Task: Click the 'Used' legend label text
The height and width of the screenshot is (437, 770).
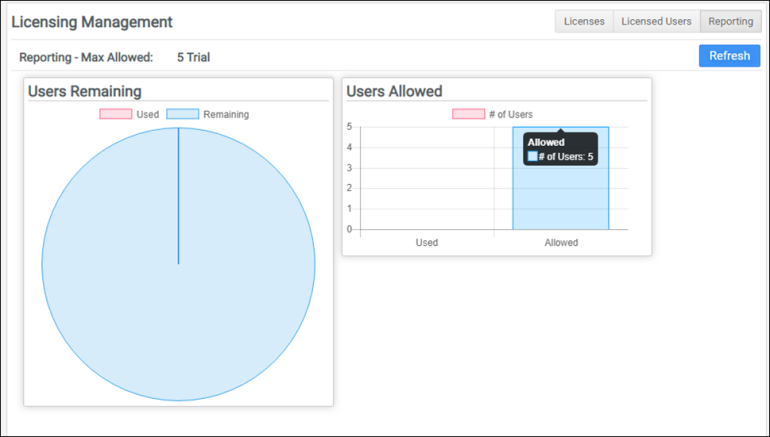Action: tap(148, 114)
